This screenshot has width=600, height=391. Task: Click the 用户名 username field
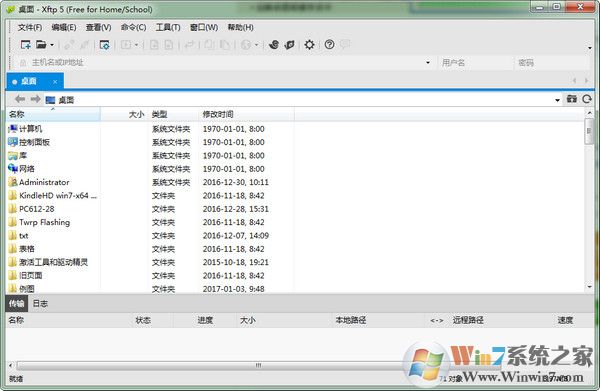pos(475,62)
